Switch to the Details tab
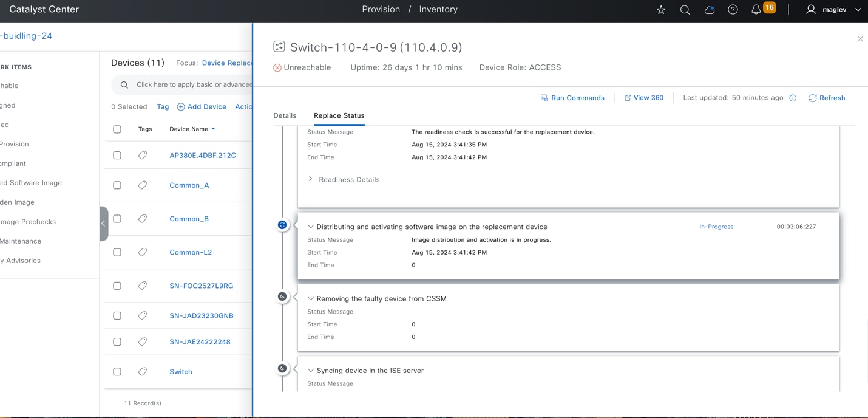868x418 pixels. pos(285,115)
